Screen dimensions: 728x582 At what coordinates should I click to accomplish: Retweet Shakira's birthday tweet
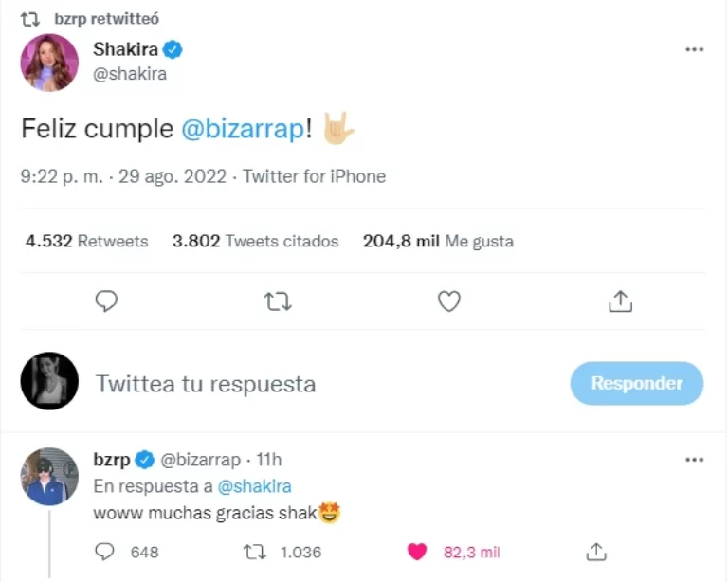pyautogui.click(x=278, y=301)
